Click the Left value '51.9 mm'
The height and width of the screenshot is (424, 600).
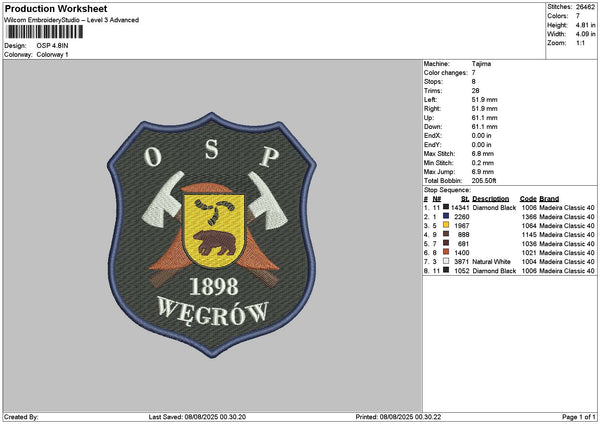[x=484, y=100]
